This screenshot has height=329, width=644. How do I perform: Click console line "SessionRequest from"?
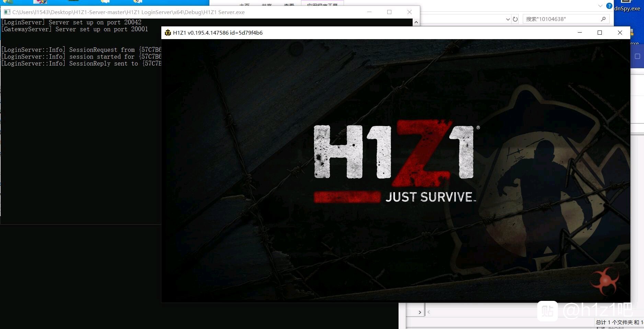[x=81, y=50]
